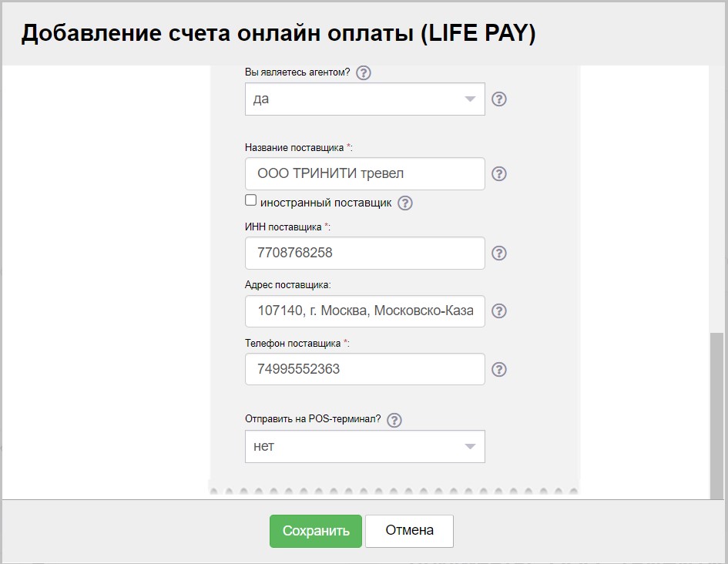Click help icon next to ИНН field
728x564 pixels.
499,253
